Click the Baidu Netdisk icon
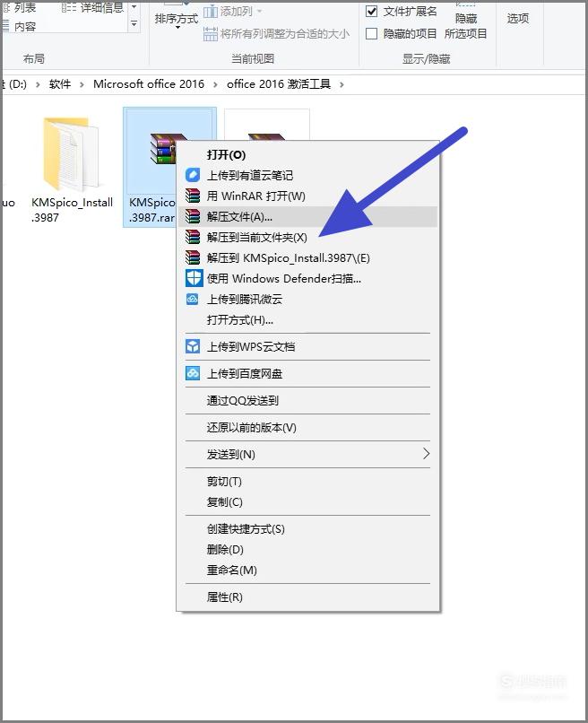 pyautogui.click(x=193, y=373)
